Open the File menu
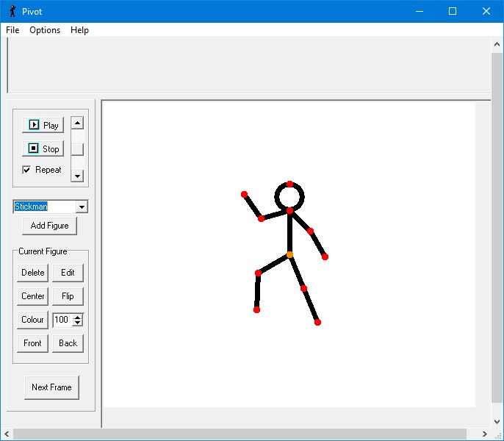The image size is (504, 441). [12, 30]
